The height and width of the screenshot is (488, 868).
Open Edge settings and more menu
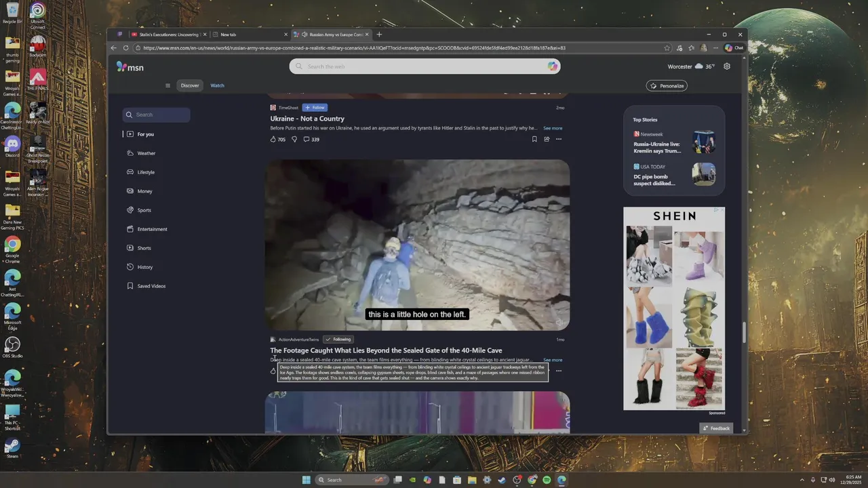(715, 48)
